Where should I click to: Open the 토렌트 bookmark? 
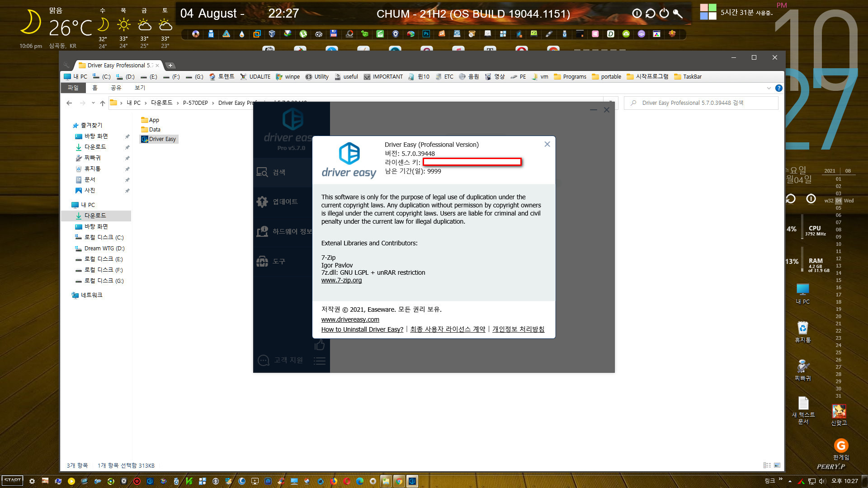pyautogui.click(x=222, y=77)
